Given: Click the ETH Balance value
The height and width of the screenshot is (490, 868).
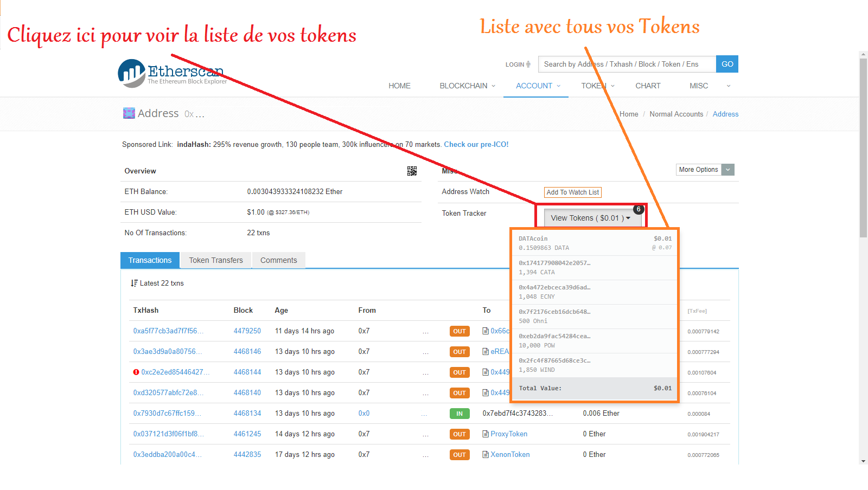Looking at the screenshot, I should coord(295,192).
